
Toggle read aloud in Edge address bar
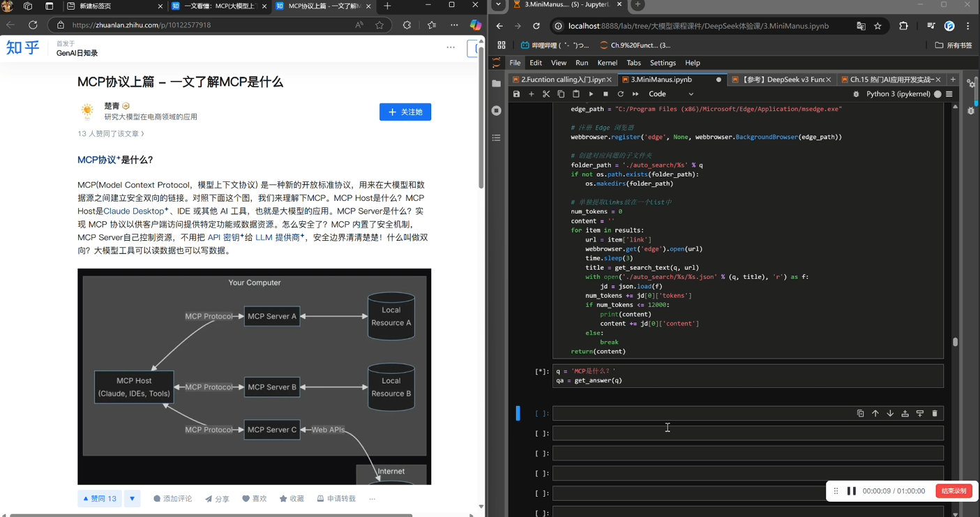click(359, 25)
